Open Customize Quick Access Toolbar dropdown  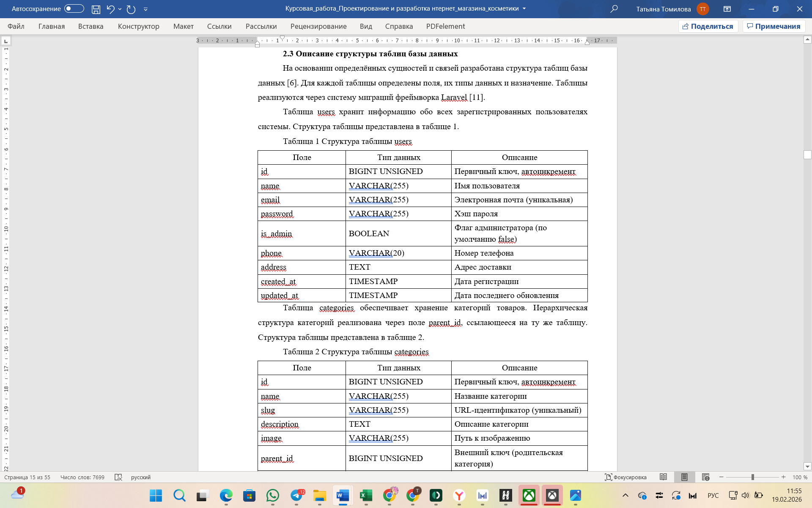coord(145,9)
